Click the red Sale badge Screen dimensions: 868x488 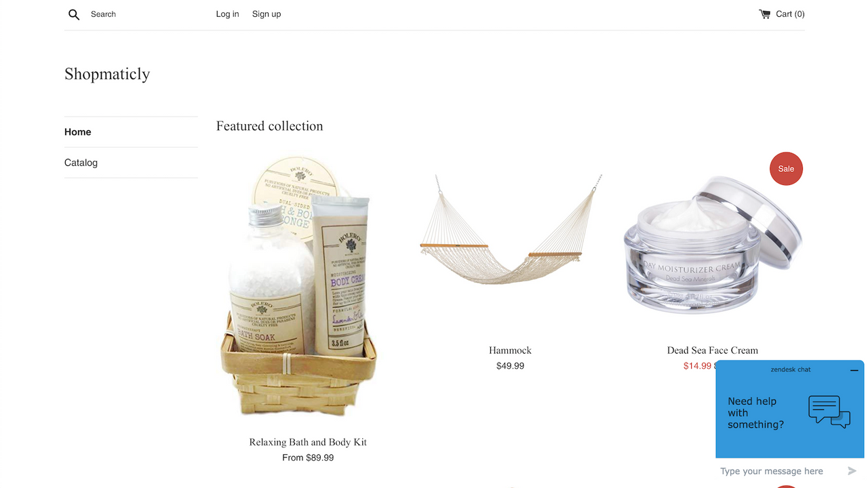(786, 169)
